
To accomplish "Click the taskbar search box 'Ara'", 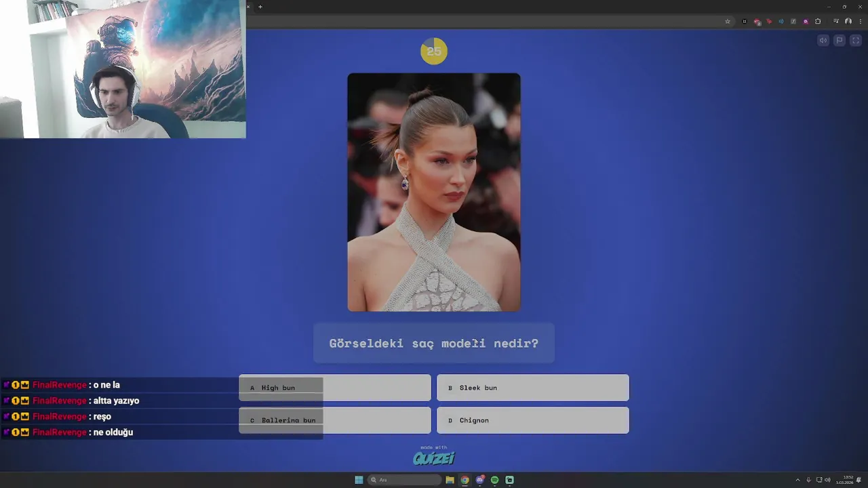I will (404, 480).
